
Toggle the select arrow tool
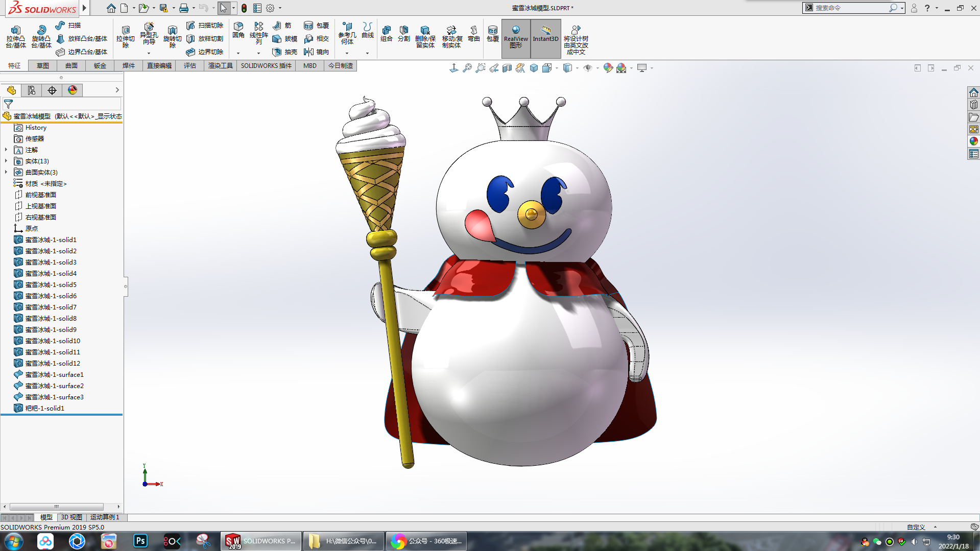point(223,8)
